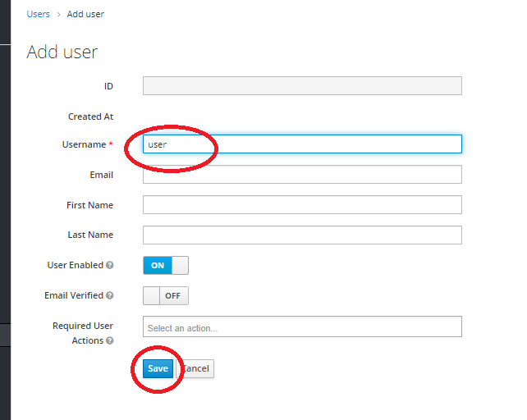Go to Users breadcrumb link
527x420 pixels.
click(39, 14)
